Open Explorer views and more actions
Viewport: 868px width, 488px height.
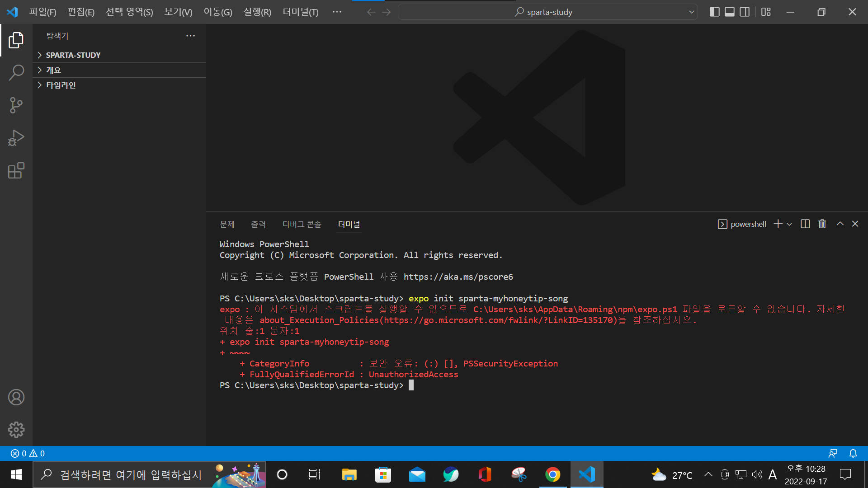(x=191, y=36)
